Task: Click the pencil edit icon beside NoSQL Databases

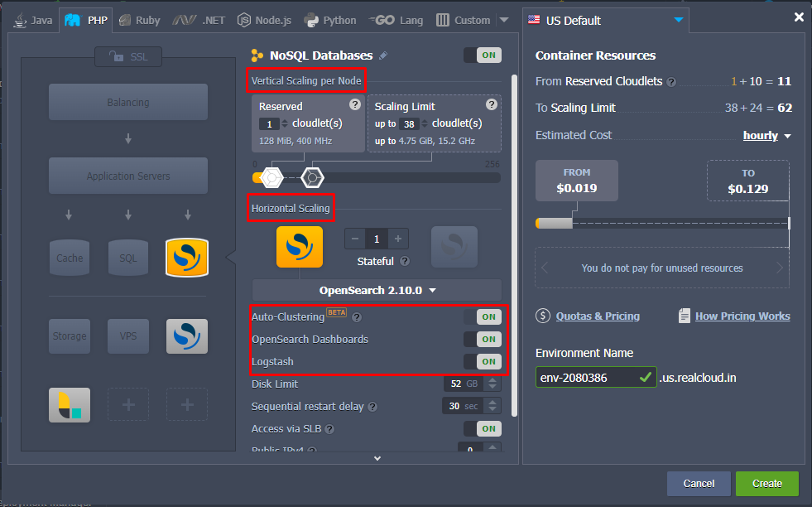Action: click(x=382, y=56)
